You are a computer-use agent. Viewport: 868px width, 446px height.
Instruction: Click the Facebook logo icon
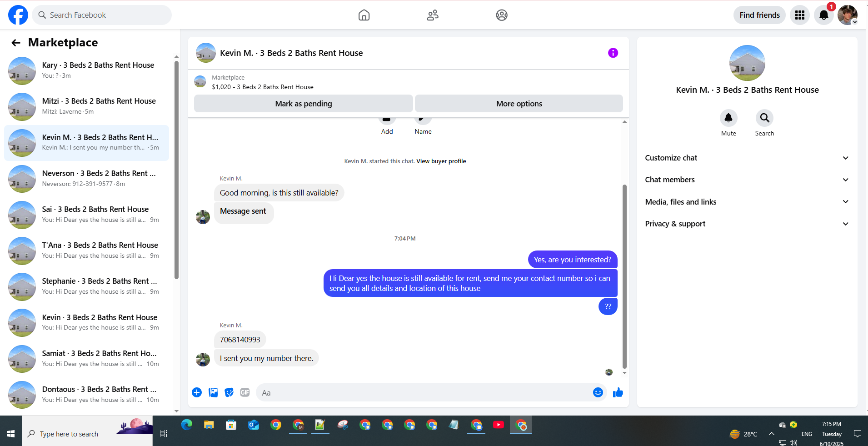pos(18,15)
